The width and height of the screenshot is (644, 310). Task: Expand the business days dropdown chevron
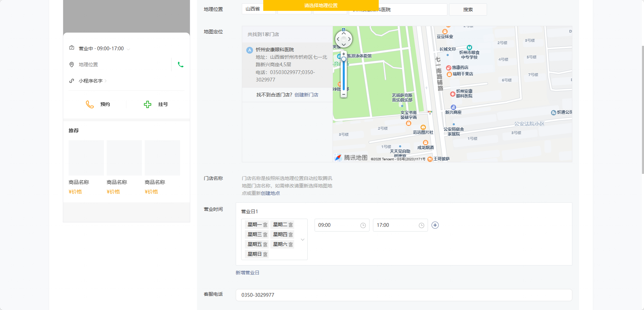pyautogui.click(x=303, y=239)
